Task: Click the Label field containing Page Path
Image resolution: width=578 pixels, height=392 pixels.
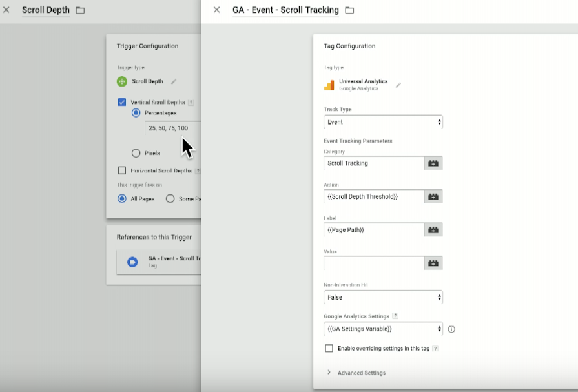Action: pos(374,230)
